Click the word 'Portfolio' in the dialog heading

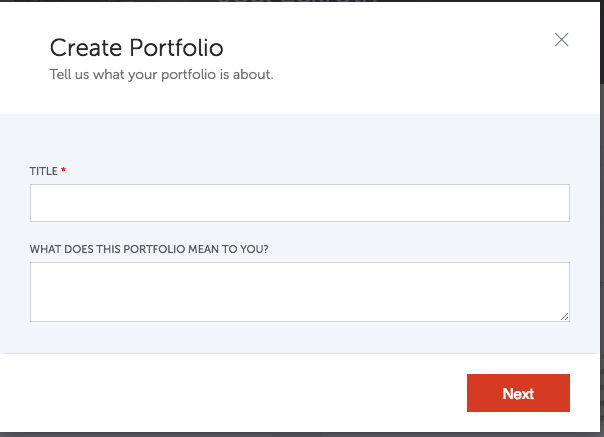click(176, 48)
